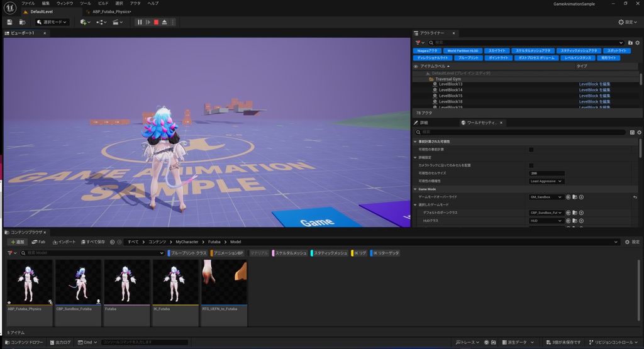This screenshot has width=644, height=349.
Task: Reset game mode override to default arrow
Action: click(635, 197)
